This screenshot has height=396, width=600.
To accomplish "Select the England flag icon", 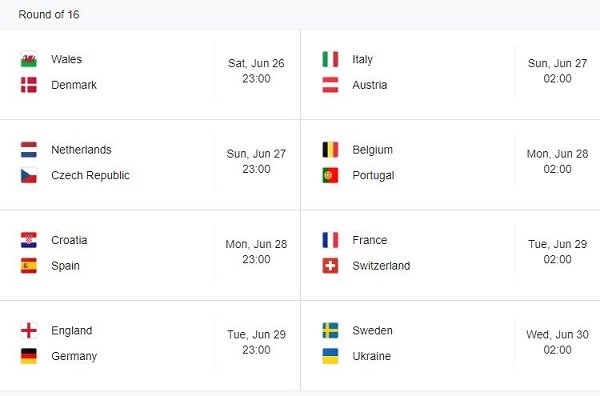I will pyautogui.click(x=29, y=331).
